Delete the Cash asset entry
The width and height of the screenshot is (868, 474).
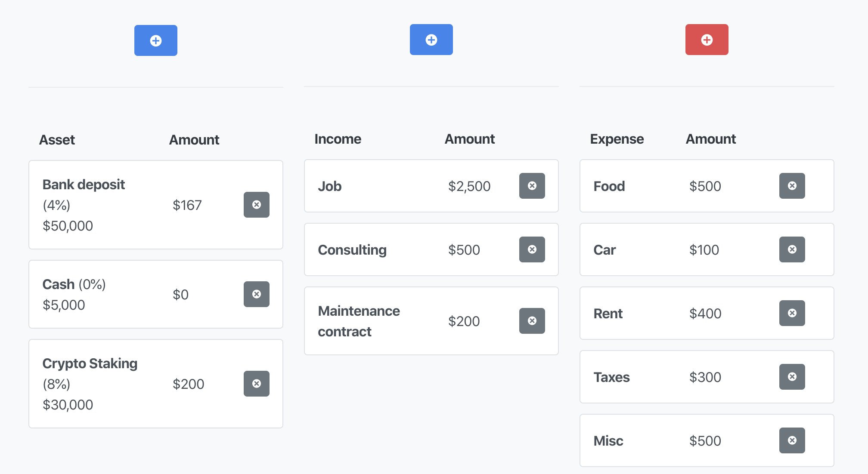click(x=257, y=294)
